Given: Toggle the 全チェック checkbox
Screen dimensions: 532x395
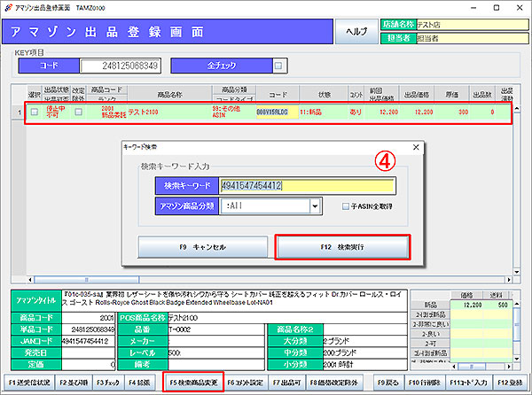Looking at the screenshot, I should (278, 66).
